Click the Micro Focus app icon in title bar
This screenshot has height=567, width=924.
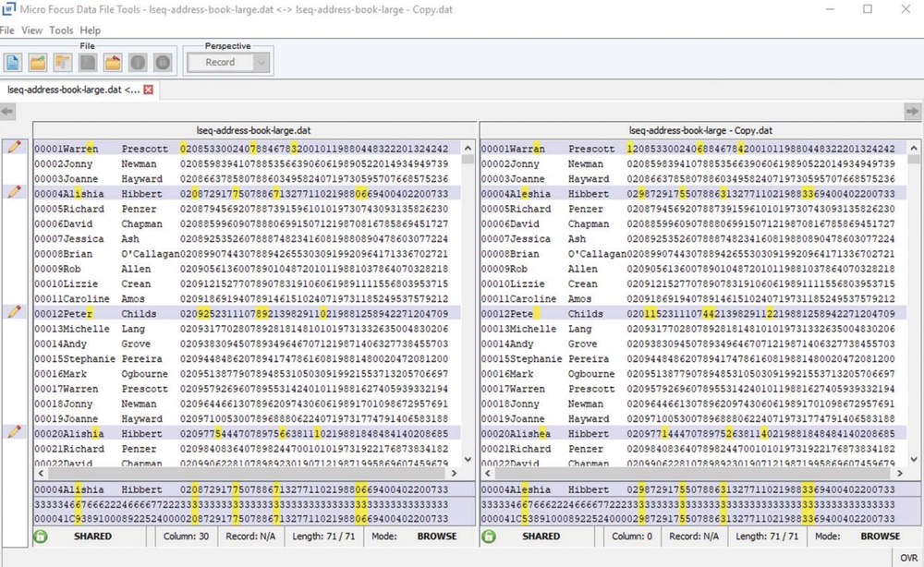(8, 9)
